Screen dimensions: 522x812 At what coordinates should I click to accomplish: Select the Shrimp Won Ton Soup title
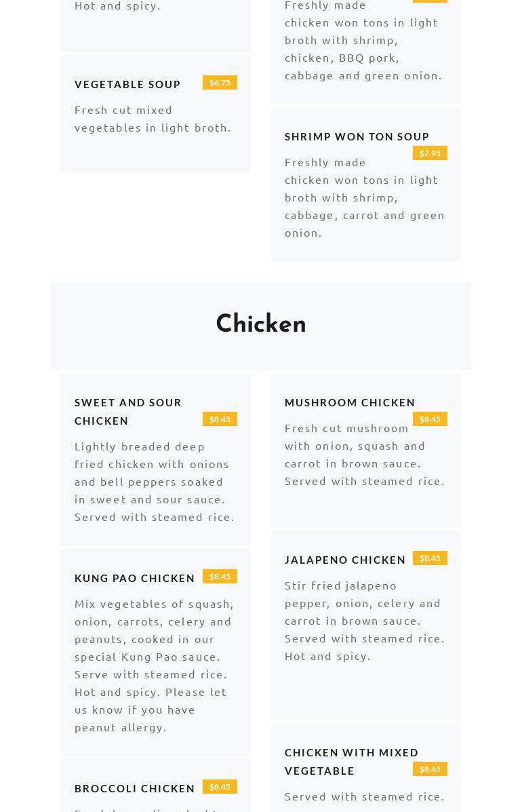point(357,136)
